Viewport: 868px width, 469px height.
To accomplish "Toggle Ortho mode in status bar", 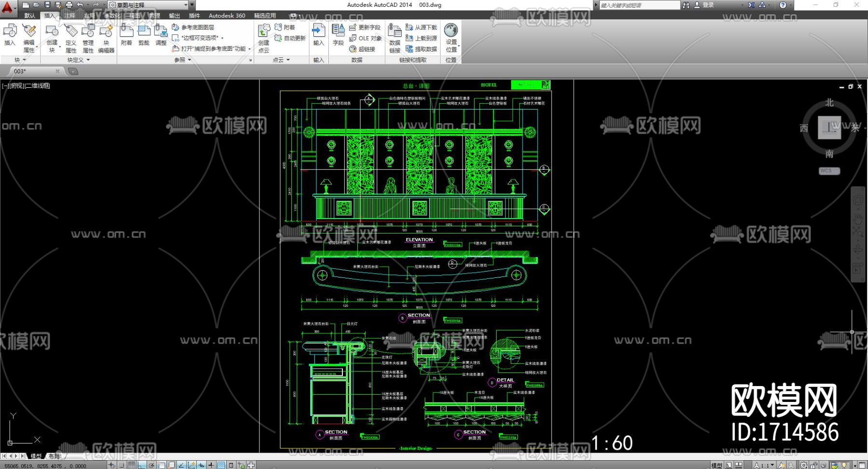I will pos(141,465).
